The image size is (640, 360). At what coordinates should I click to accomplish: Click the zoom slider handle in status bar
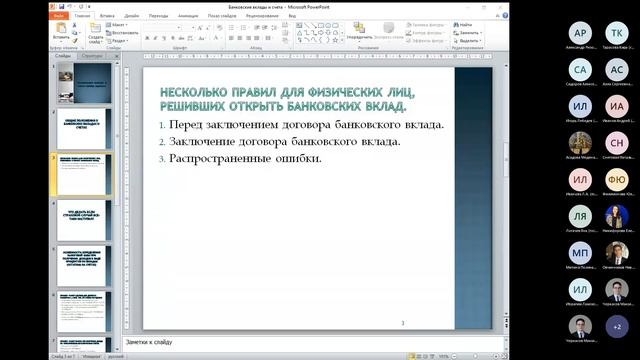pyautogui.click(x=475, y=356)
